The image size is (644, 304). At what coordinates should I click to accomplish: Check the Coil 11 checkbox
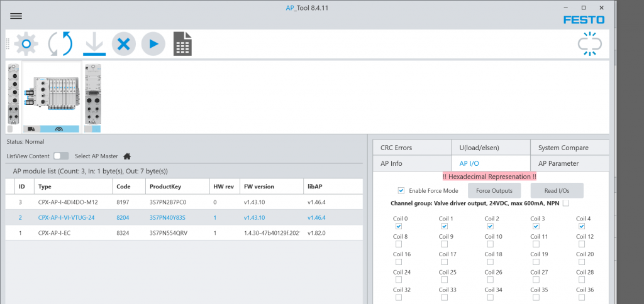(536, 244)
